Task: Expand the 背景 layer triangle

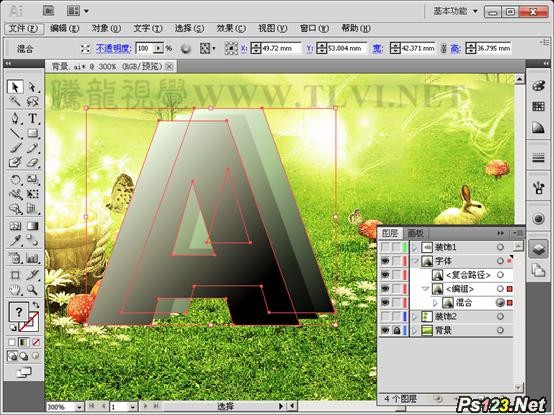Action: [x=415, y=331]
